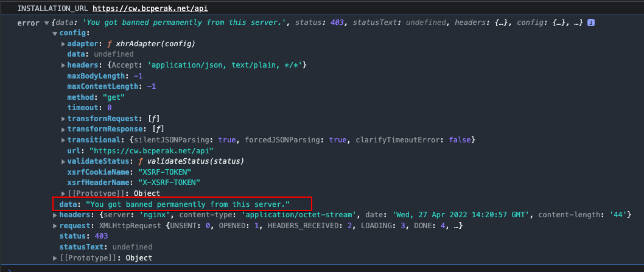Select the 'data: undefined' row
644x272 pixels.
pyautogui.click(x=100, y=54)
